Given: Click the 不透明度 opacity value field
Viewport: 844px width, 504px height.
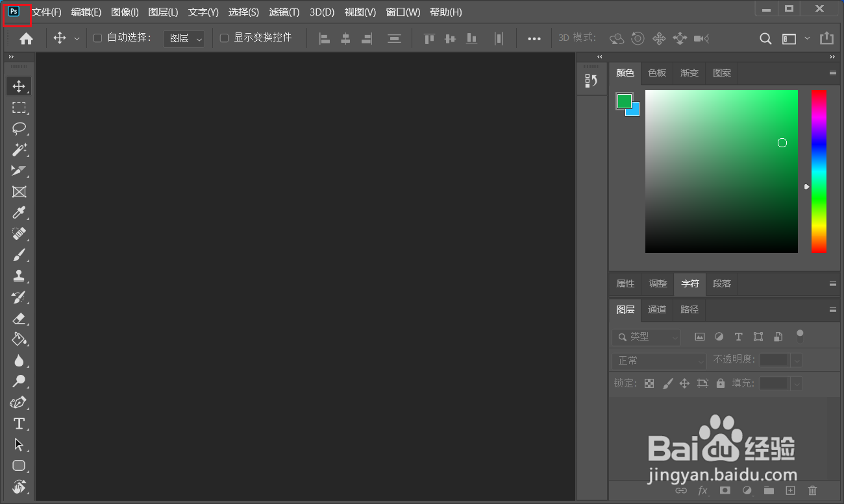Looking at the screenshot, I should point(775,360).
